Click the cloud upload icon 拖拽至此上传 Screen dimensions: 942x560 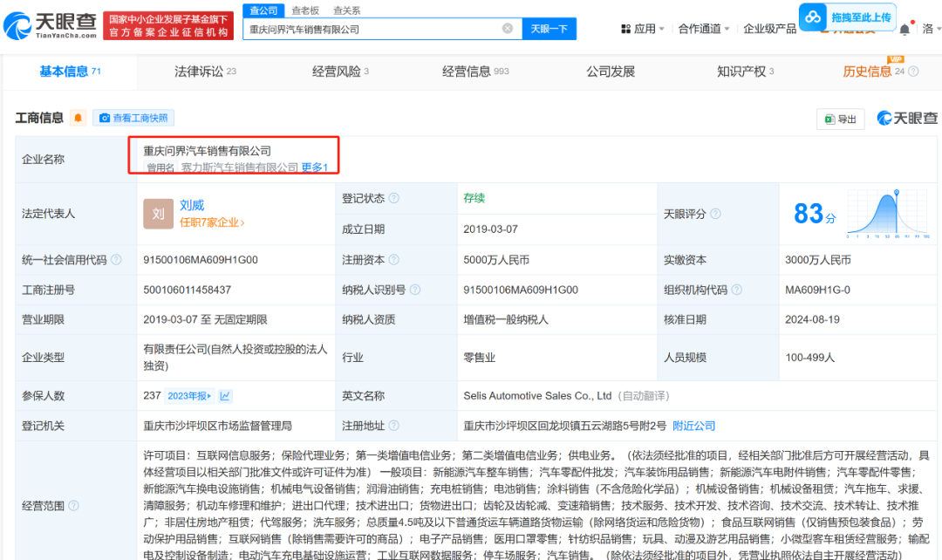pos(814,17)
